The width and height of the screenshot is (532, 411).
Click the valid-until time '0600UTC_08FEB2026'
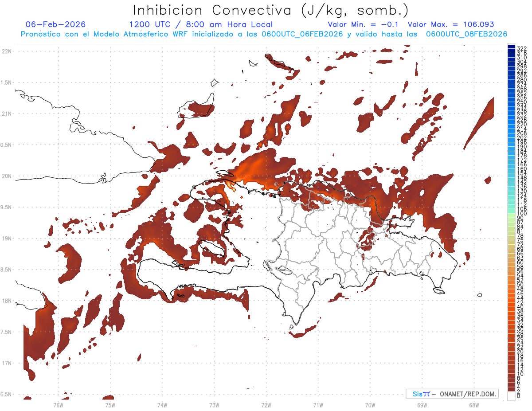466,34
